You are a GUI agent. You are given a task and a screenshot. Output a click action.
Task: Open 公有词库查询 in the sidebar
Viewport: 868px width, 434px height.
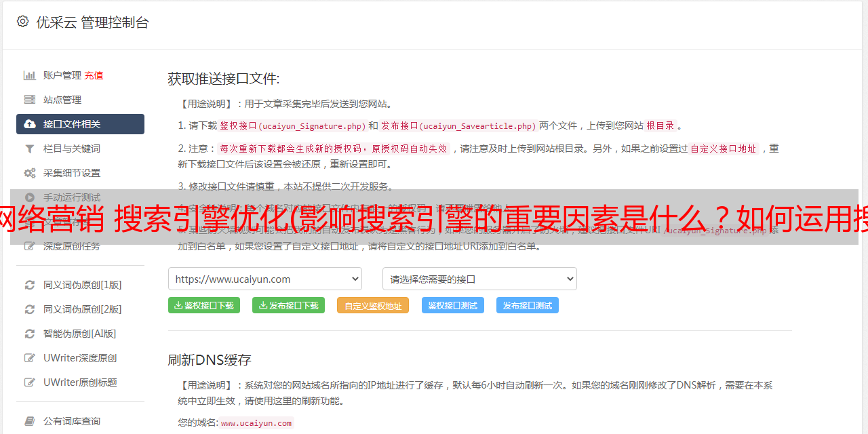(80, 421)
